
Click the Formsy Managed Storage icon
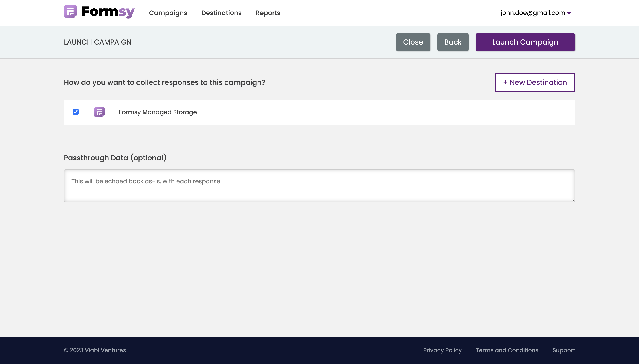99,112
